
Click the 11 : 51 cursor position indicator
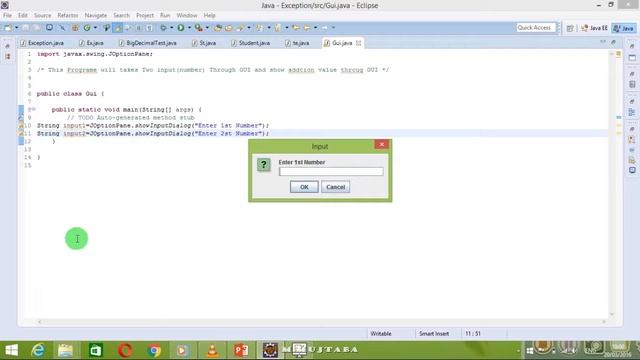(x=473, y=333)
